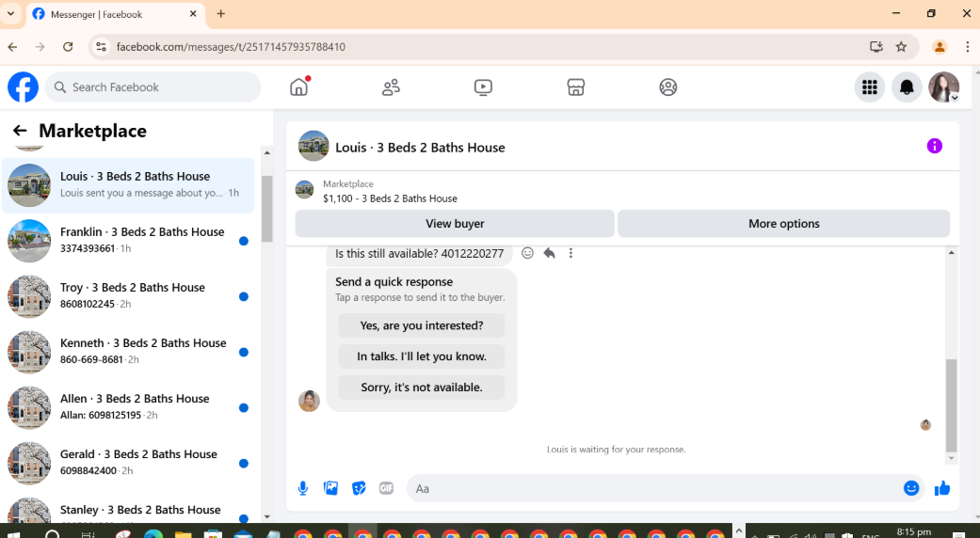The width and height of the screenshot is (980, 538).
Task: Reload the page in Chrome
Action: [x=68, y=47]
